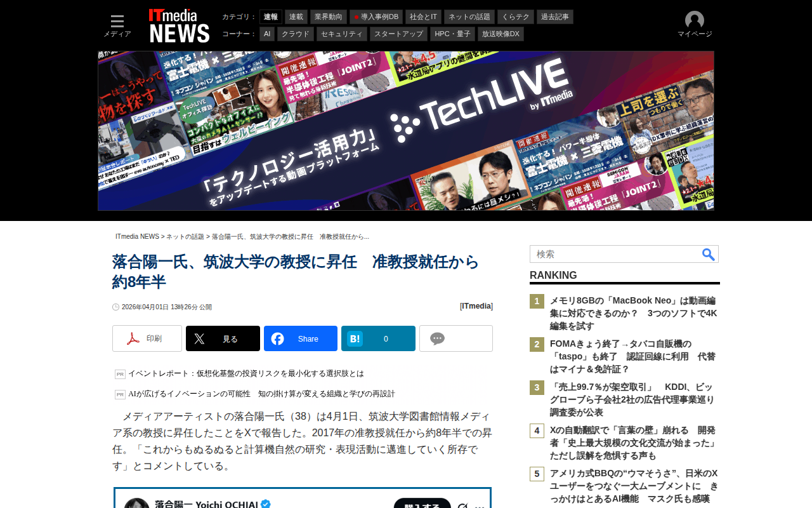The height and width of the screenshot is (508, 812).
Task: Focus the 検索 search field
Action: (x=615, y=254)
